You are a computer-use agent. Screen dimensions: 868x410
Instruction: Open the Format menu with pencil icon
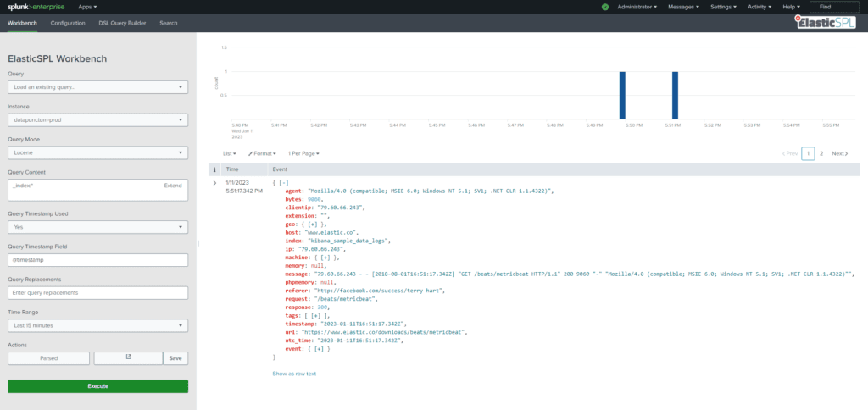pos(262,153)
